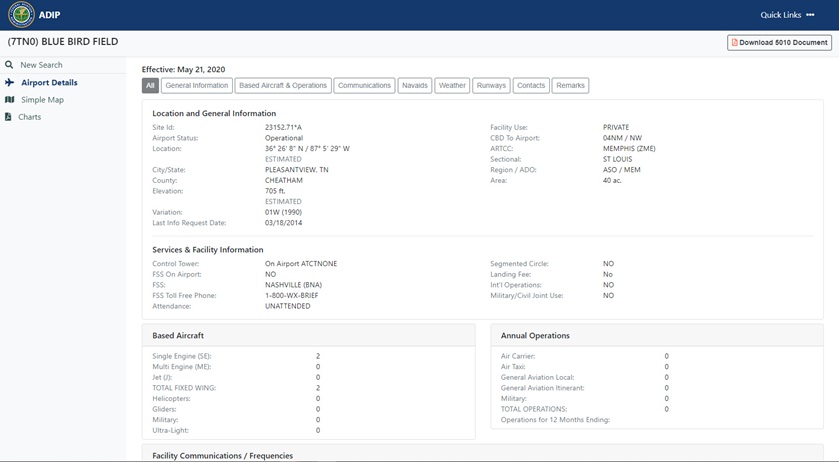Viewport: 839px width, 462px height.
Task: Click the coordinates 36° 26' 8" N value
Action: 307,148
